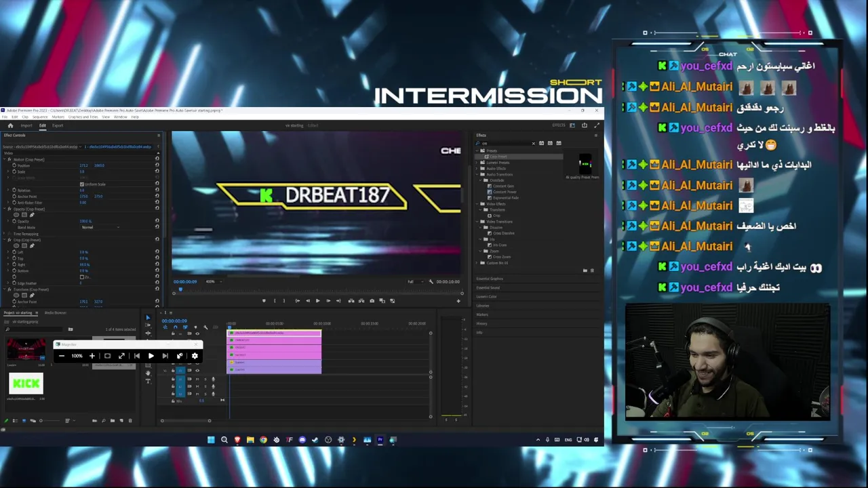
Task: Click Export Frame camera icon
Action: 372,301
